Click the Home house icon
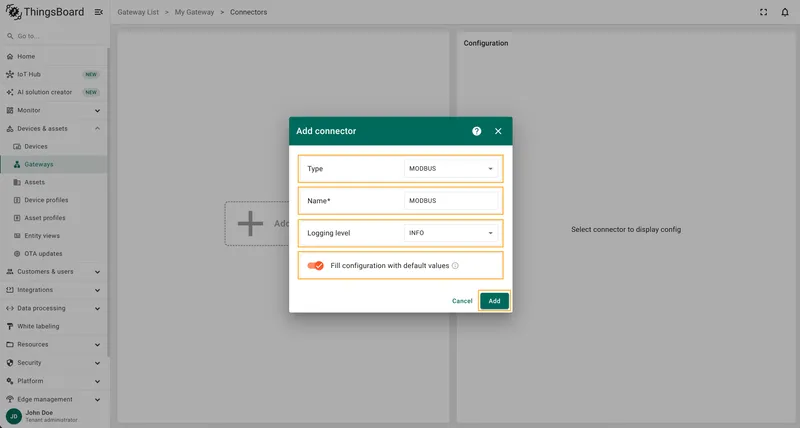 [10, 57]
